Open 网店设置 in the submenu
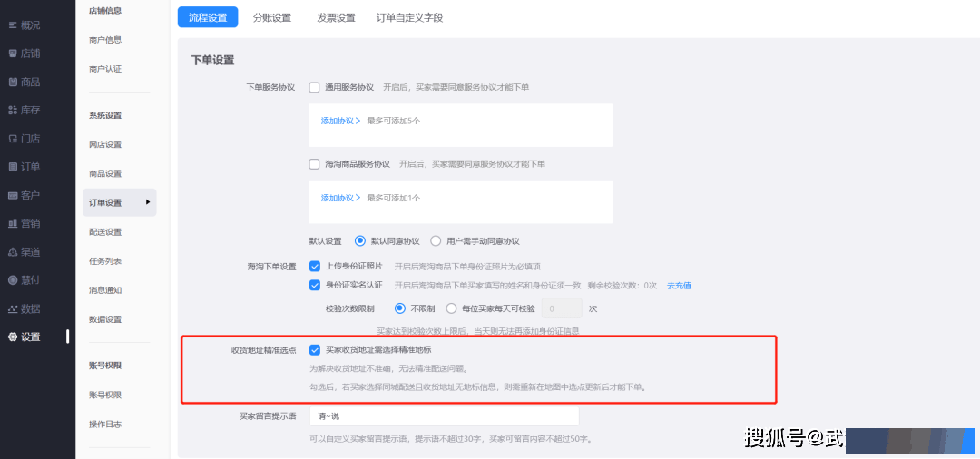 105,145
